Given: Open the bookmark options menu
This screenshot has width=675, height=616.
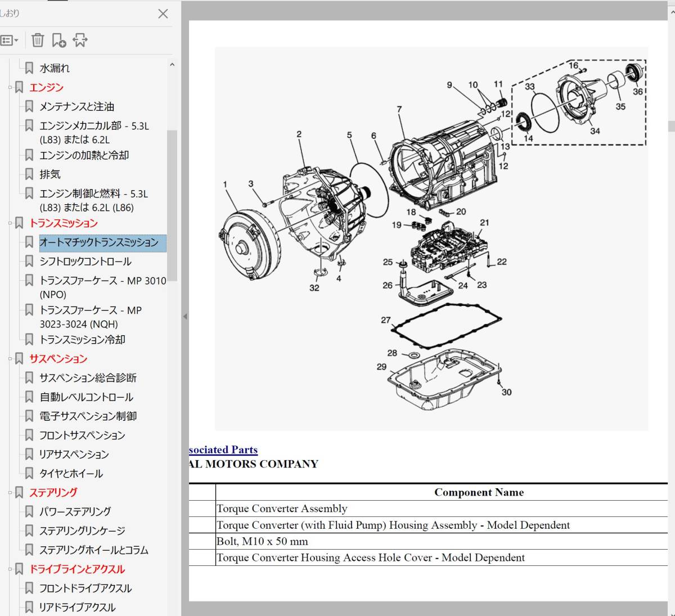Looking at the screenshot, I should pos(10,41).
